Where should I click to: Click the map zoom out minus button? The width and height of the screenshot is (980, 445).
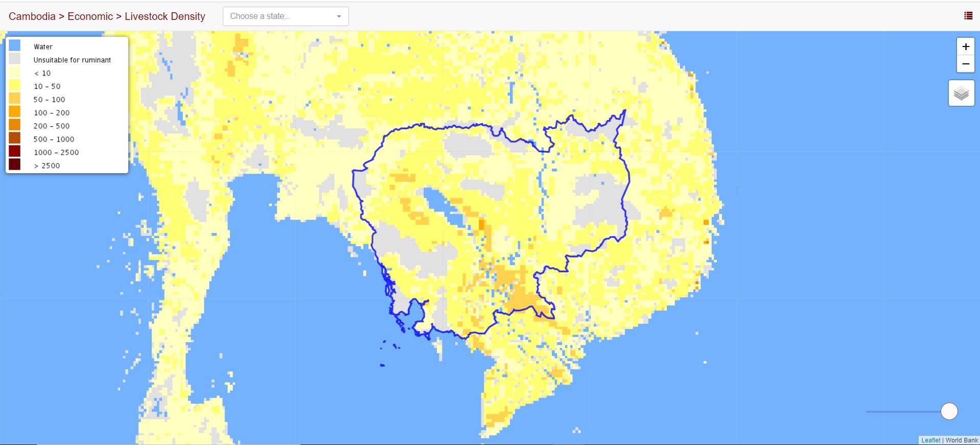click(x=965, y=64)
